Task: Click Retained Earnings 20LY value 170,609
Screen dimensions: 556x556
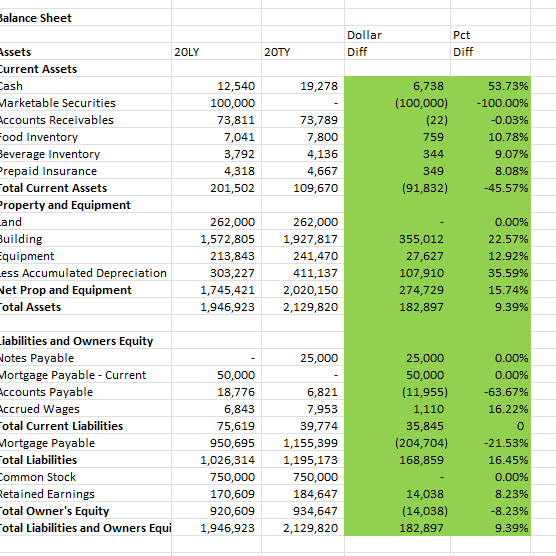Action: (x=216, y=494)
